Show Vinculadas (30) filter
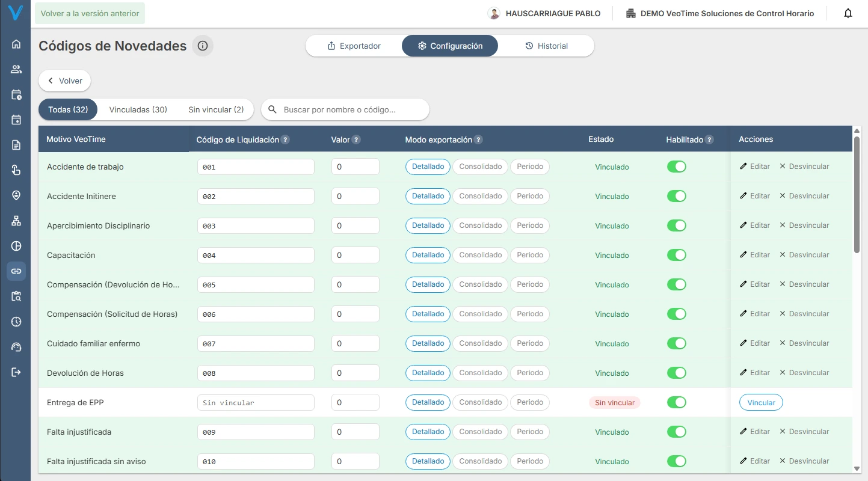The image size is (868, 481). pyautogui.click(x=138, y=109)
